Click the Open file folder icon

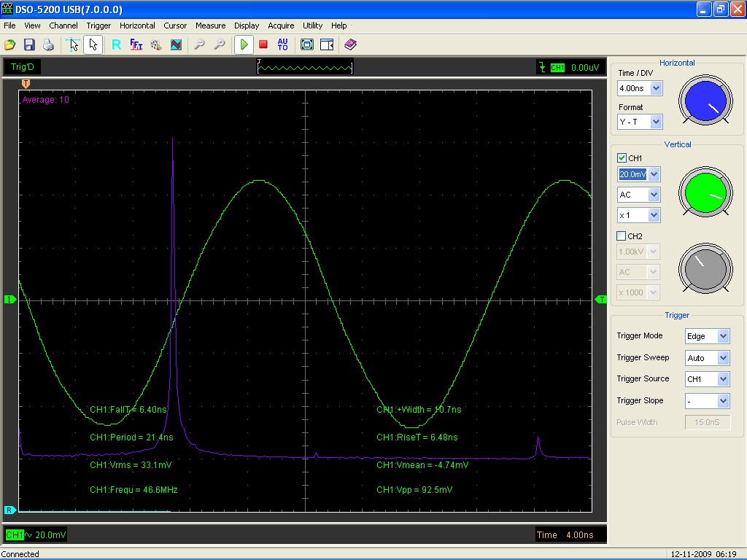(10, 44)
